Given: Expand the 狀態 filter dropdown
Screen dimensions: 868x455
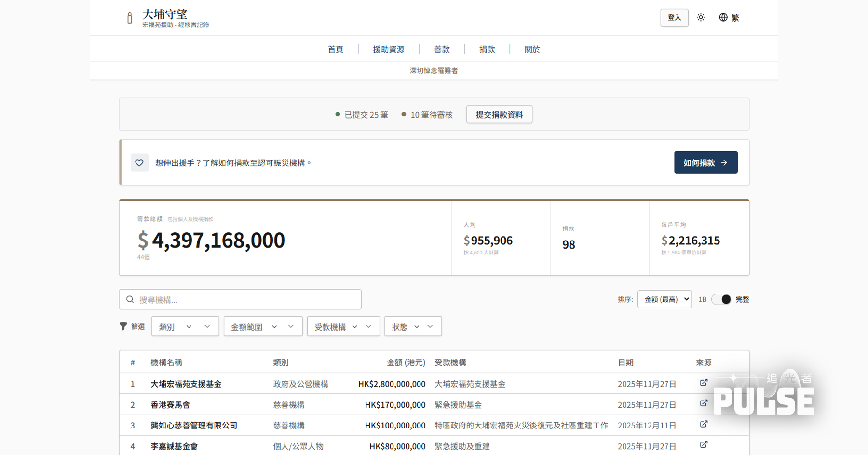Looking at the screenshot, I should (x=413, y=327).
